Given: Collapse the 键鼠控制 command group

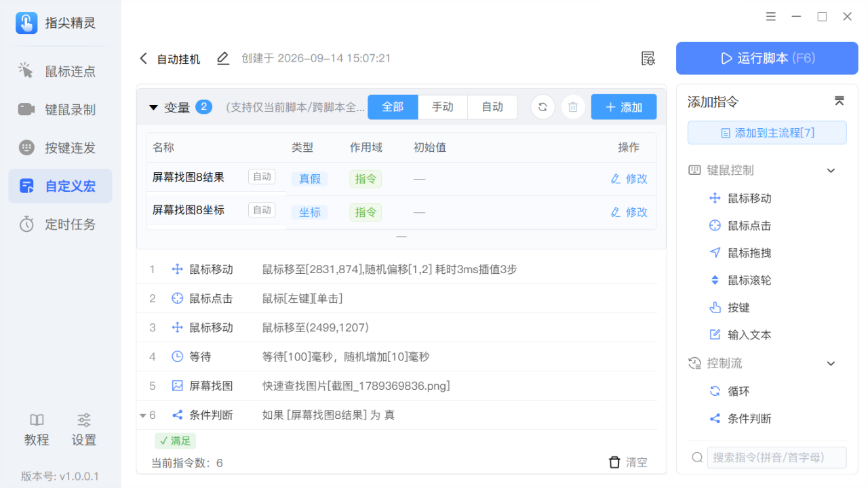Looking at the screenshot, I should click(831, 170).
